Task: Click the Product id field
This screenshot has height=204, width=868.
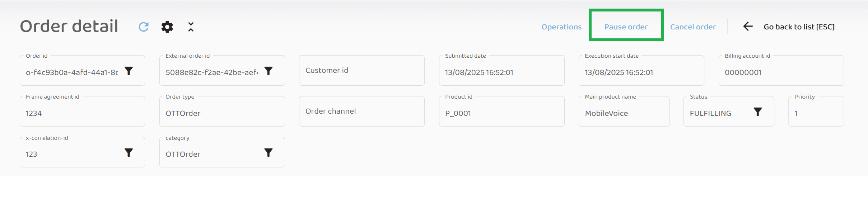Action: pyautogui.click(x=501, y=113)
